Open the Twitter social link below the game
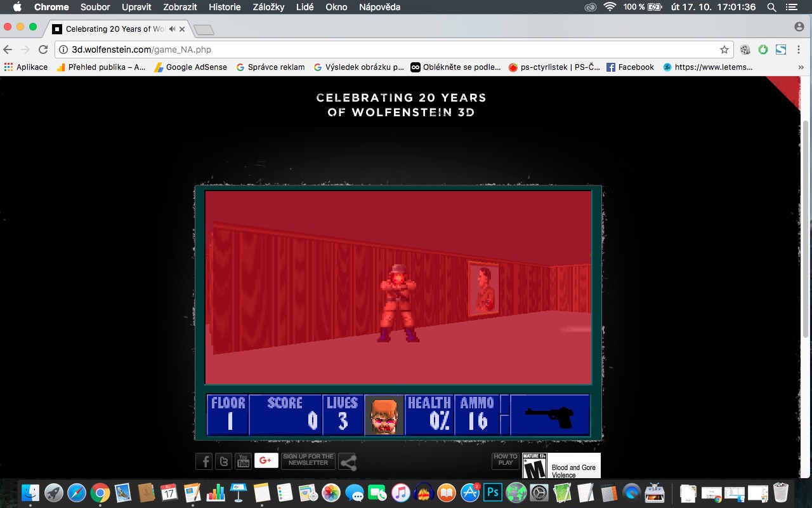The image size is (812, 508). tap(223, 461)
